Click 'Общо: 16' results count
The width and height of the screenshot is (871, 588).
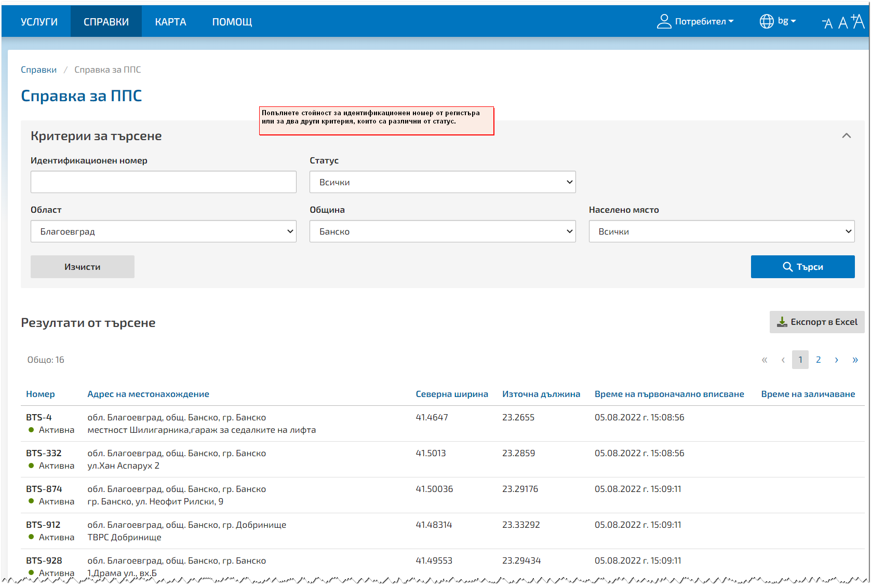click(x=46, y=360)
